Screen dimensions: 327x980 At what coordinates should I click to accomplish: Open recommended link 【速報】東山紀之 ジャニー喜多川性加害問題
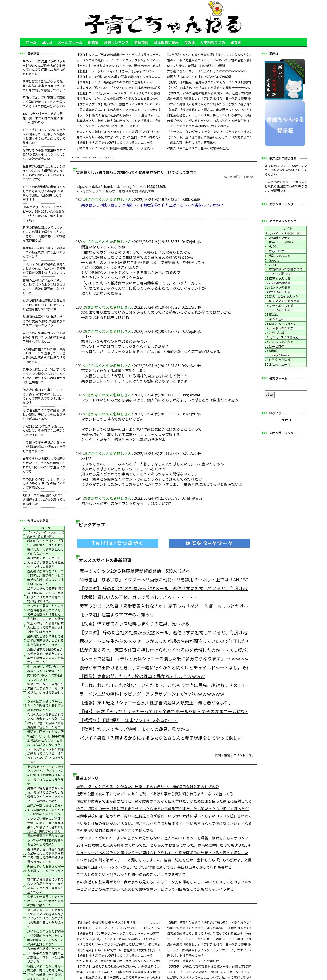pyautogui.click(x=156, y=703)
